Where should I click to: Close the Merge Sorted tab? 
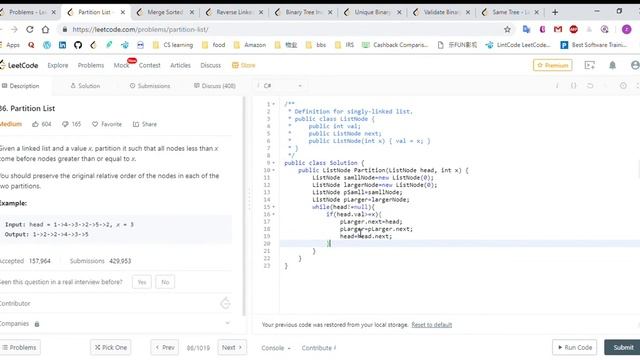click(192, 12)
